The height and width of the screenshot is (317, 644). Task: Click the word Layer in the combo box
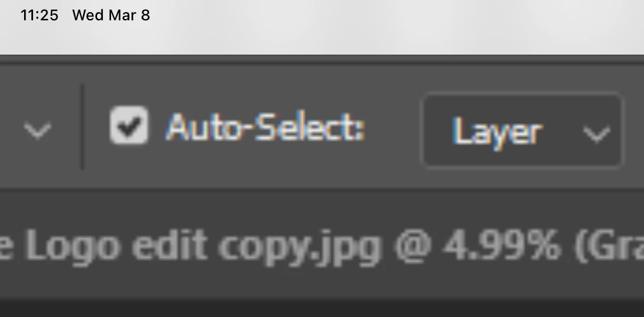(497, 132)
